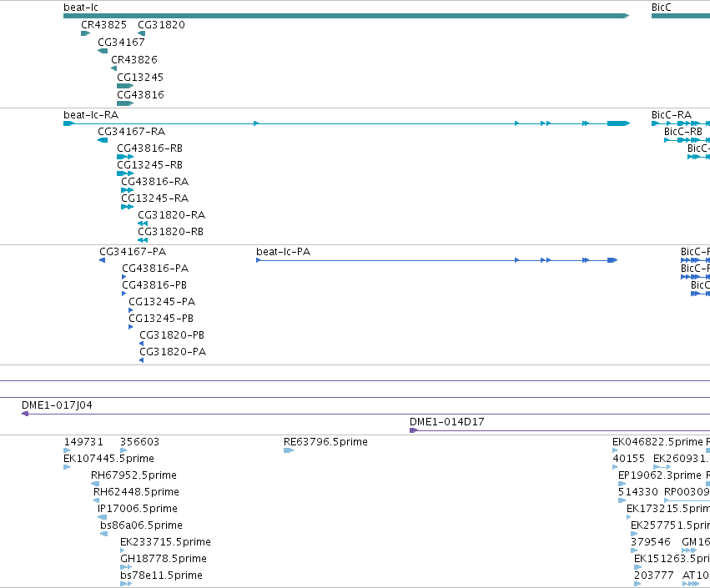Viewport: 710px width, 588px height.
Task: Select EST 149731
Action: click(67, 450)
